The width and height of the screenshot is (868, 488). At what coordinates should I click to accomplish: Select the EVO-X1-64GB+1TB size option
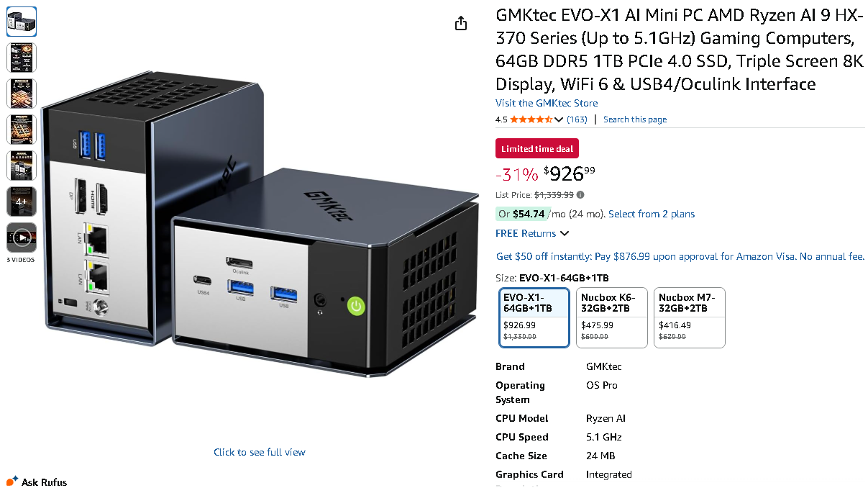(534, 318)
